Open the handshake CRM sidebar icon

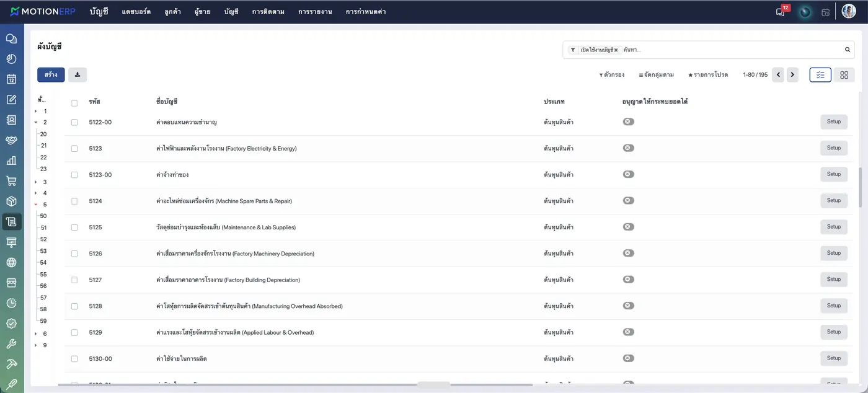(x=11, y=141)
